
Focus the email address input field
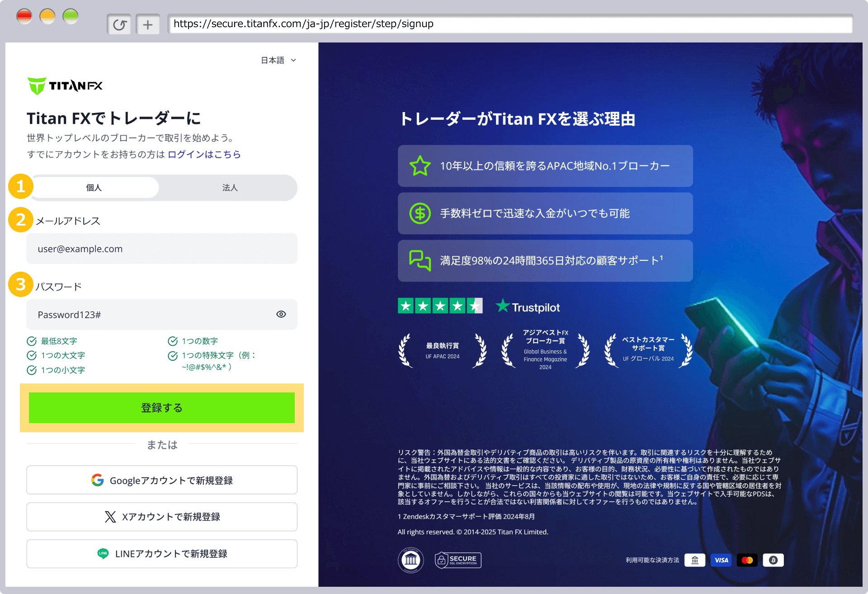point(162,249)
